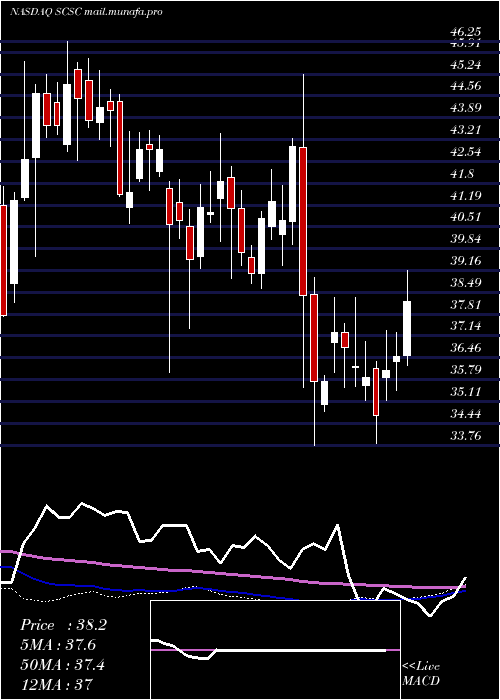This screenshot has height=700, width=500.
Task: Select the 39.84 price level label
Action: (465, 239)
